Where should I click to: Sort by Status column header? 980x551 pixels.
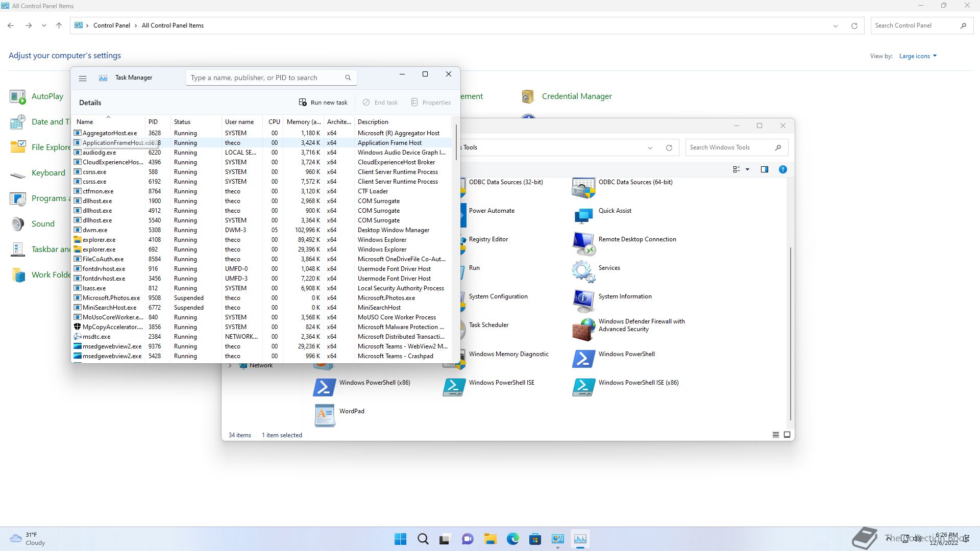point(195,122)
